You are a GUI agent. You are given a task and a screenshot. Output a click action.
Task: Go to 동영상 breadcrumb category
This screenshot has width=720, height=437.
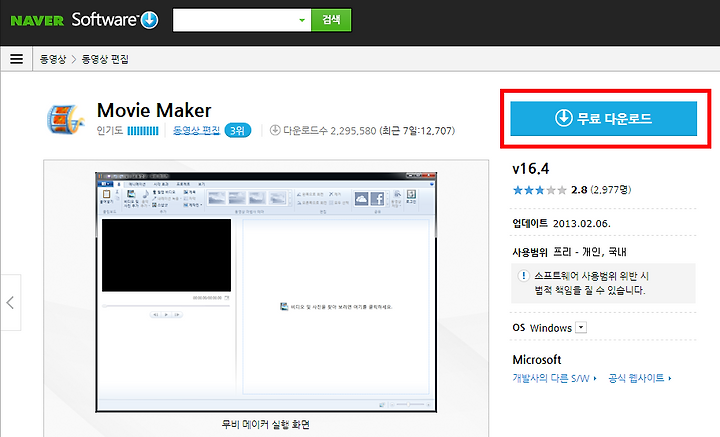point(53,59)
